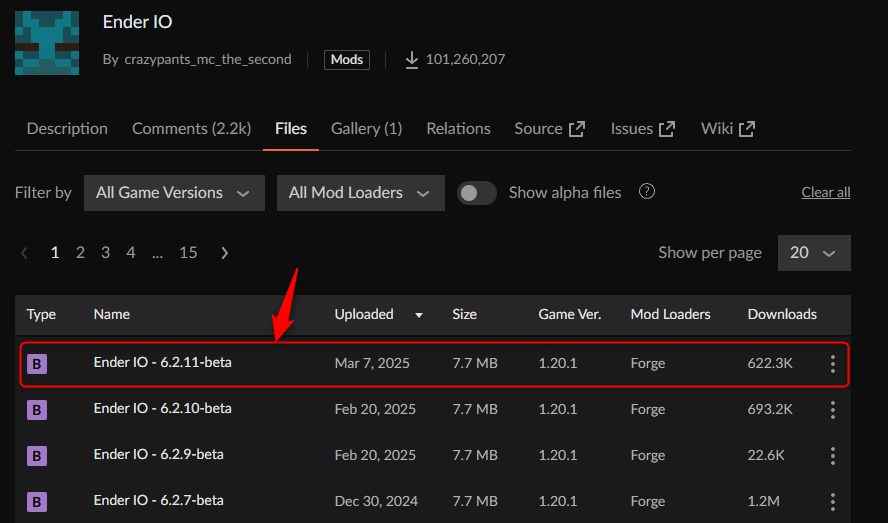Viewport: 888px width, 523px height.
Task: Go to page 4
Action: click(x=131, y=252)
